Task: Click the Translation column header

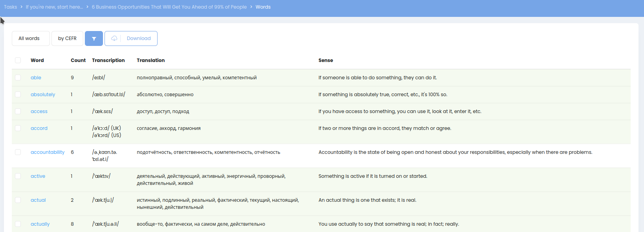Action: coord(150,60)
